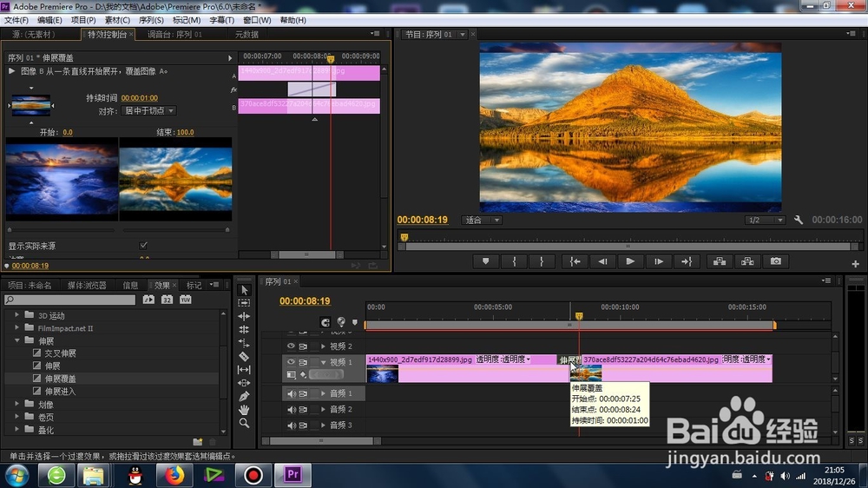Screen dimensions: 868x488
Task: Open program monitor wrench settings
Action: point(799,220)
